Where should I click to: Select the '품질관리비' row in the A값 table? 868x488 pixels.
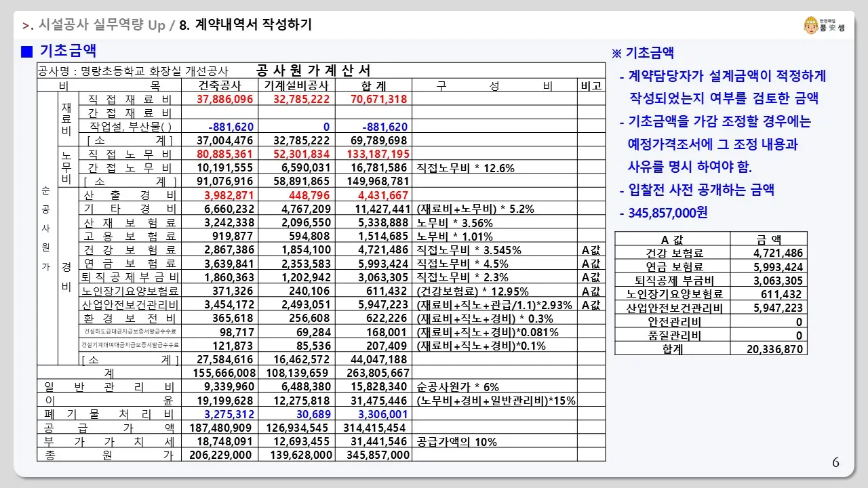pos(711,335)
